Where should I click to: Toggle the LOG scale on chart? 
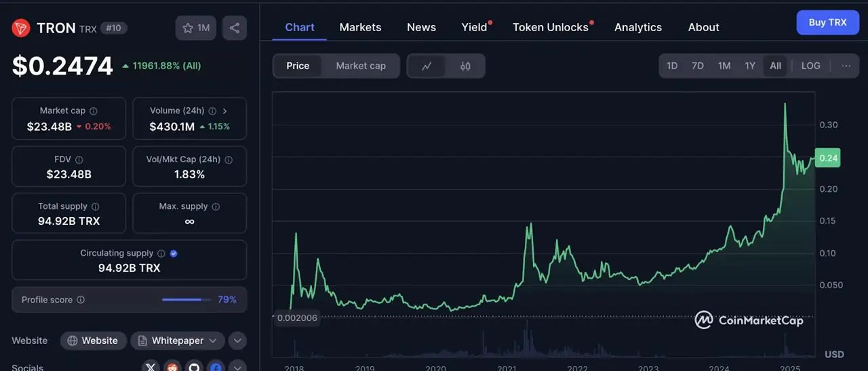point(810,66)
